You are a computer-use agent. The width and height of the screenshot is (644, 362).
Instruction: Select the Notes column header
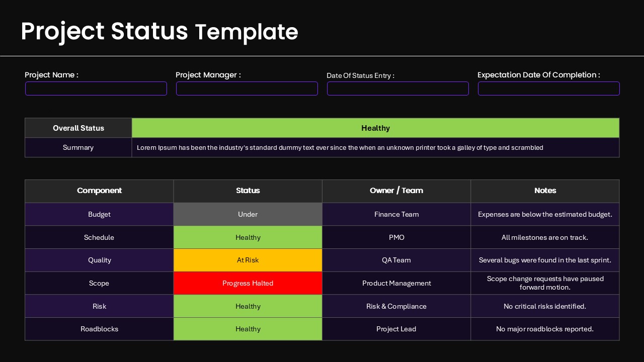pos(545,191)
